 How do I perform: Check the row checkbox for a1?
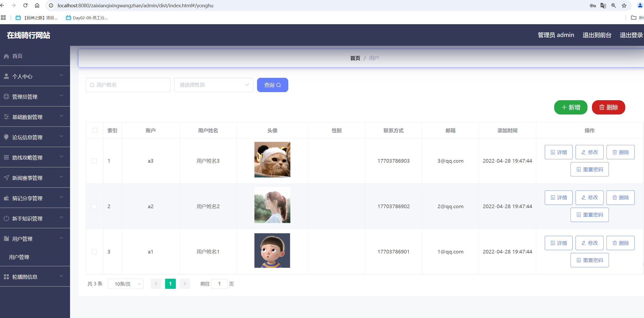click(x=94, y=252)
